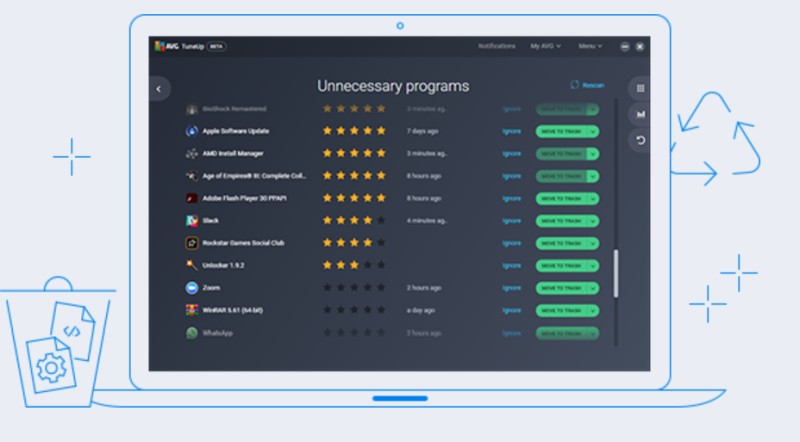Click the undo arrow icon in right sidebar

[x=640, y=140]
